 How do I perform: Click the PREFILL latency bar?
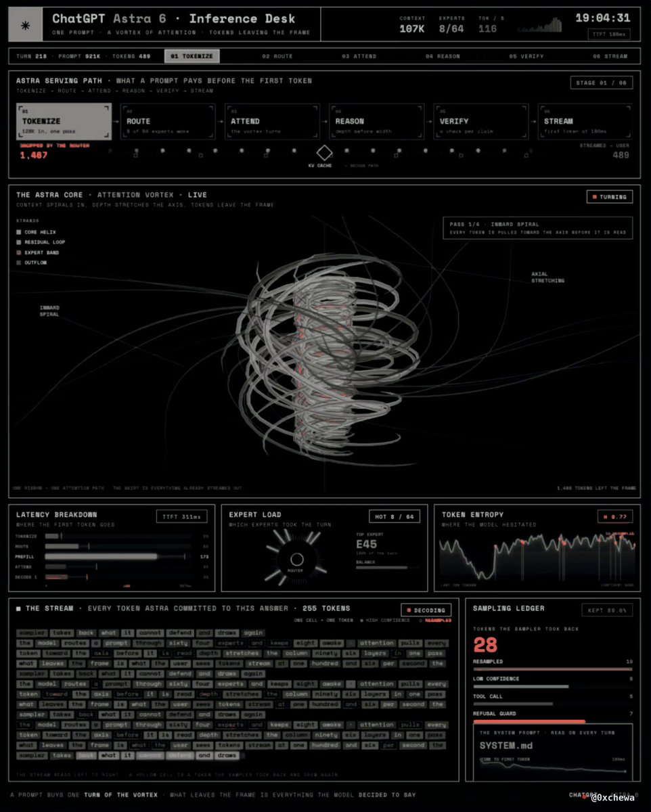click(102, 556)
